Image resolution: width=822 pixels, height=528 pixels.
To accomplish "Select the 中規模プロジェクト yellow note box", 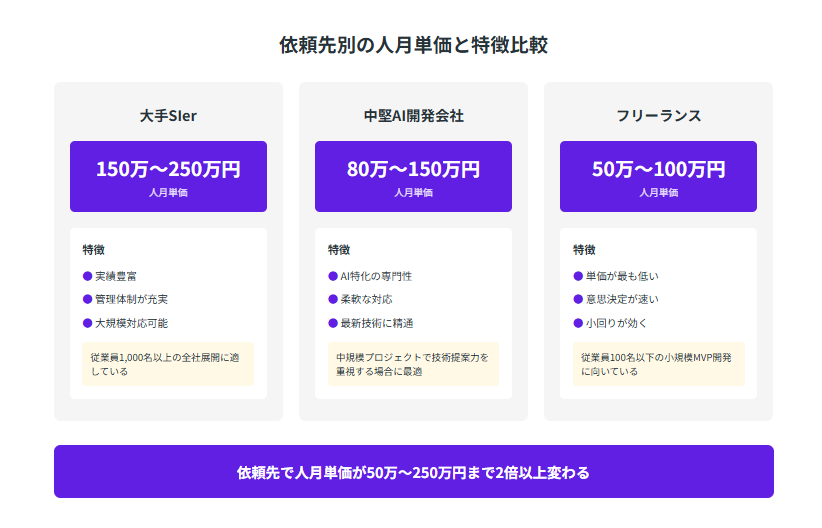I will tap(413, 364).
